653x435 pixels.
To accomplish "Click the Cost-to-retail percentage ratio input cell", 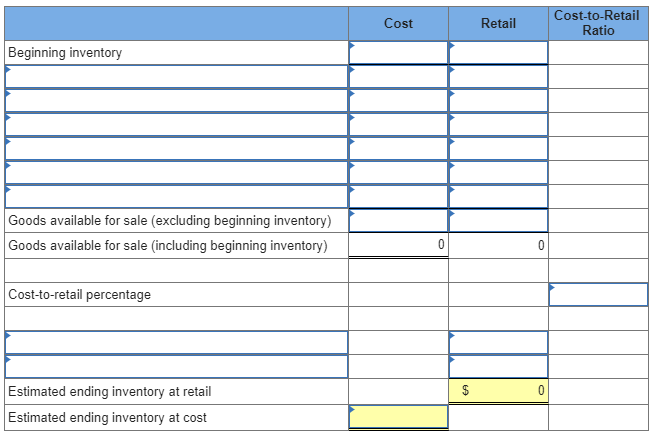I will tap(598, 295).
